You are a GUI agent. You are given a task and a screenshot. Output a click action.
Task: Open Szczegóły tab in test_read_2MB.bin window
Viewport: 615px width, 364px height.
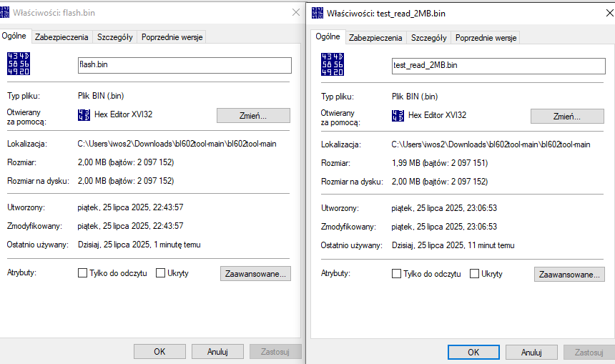428,38
